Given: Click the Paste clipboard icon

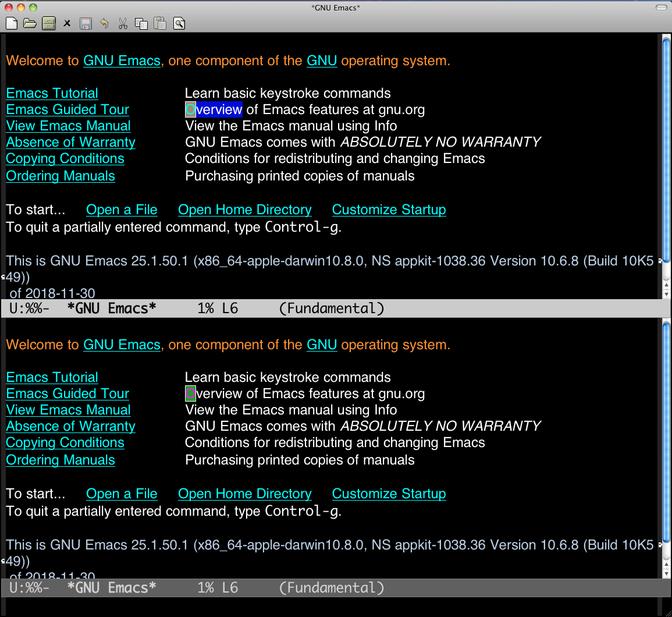Looking at the screenshot, I should 160,24.
